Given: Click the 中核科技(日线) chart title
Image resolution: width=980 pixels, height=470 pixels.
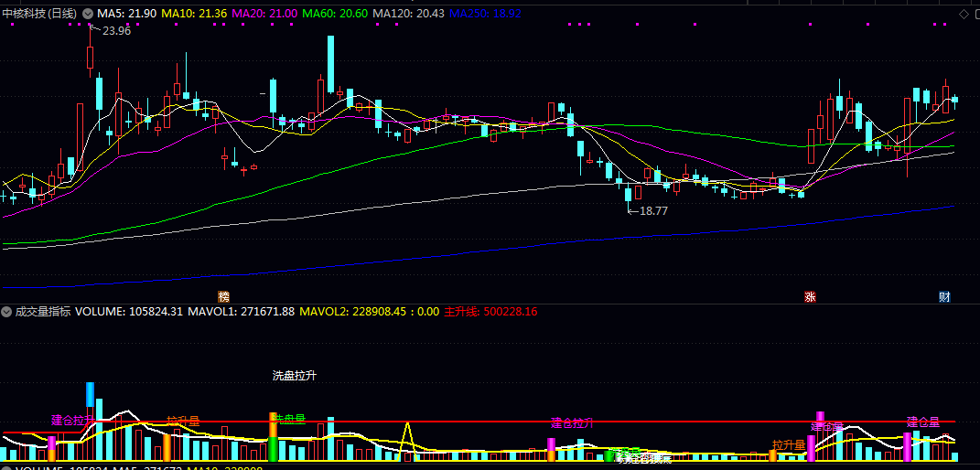Looking at the screenshot, I should pos(40,13).
